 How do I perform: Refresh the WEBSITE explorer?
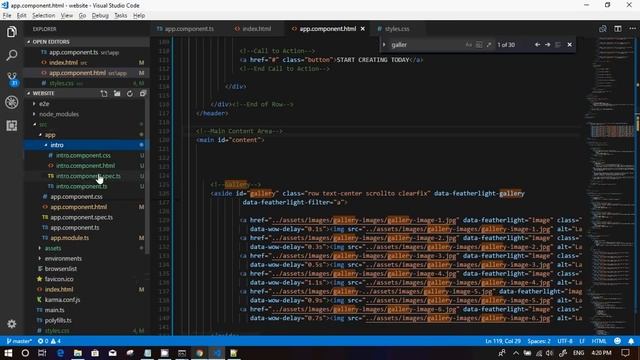130,93
